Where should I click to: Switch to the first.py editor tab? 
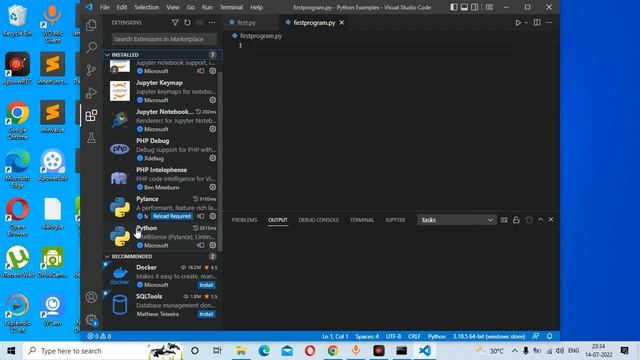[246, 23]
